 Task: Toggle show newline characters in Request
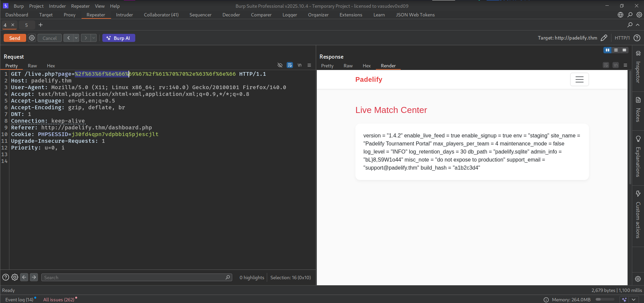pyautogui.click(x=299, y=65)
